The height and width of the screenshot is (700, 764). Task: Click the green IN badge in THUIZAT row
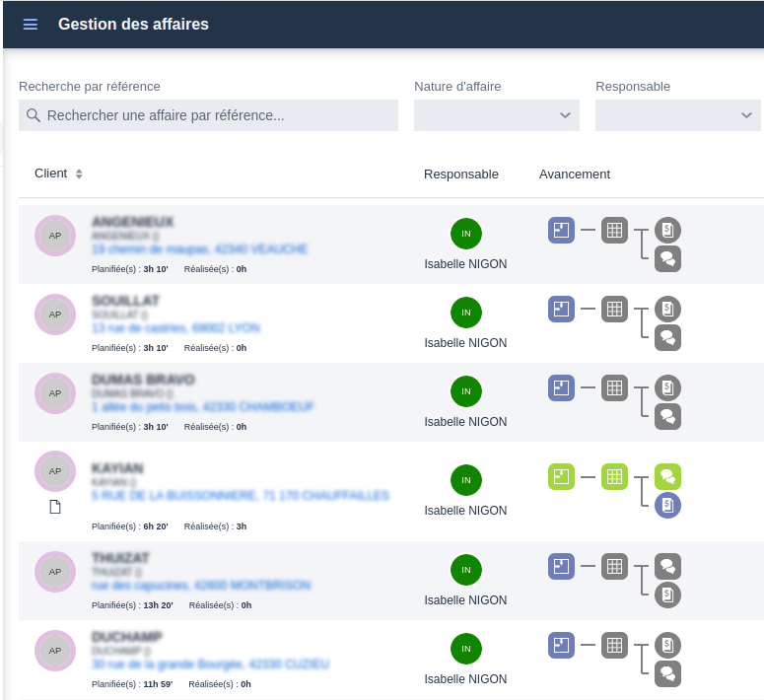(x=466, y=570)
